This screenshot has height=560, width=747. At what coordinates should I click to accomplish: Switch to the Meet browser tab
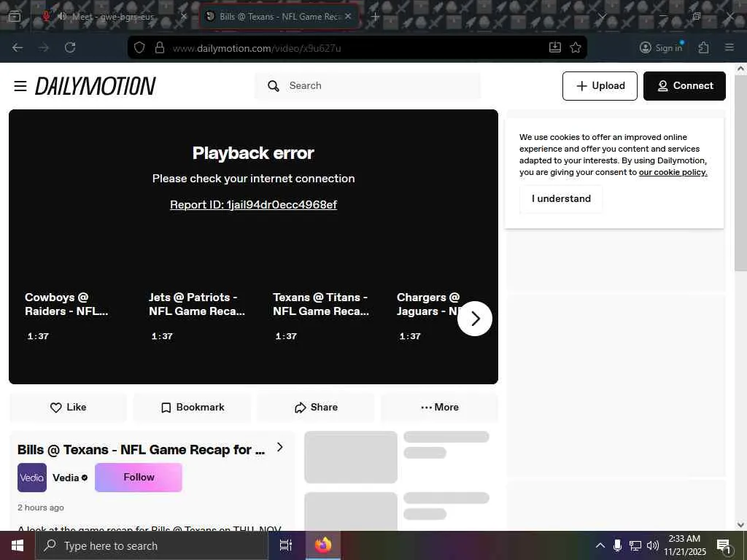pos(113,17)
